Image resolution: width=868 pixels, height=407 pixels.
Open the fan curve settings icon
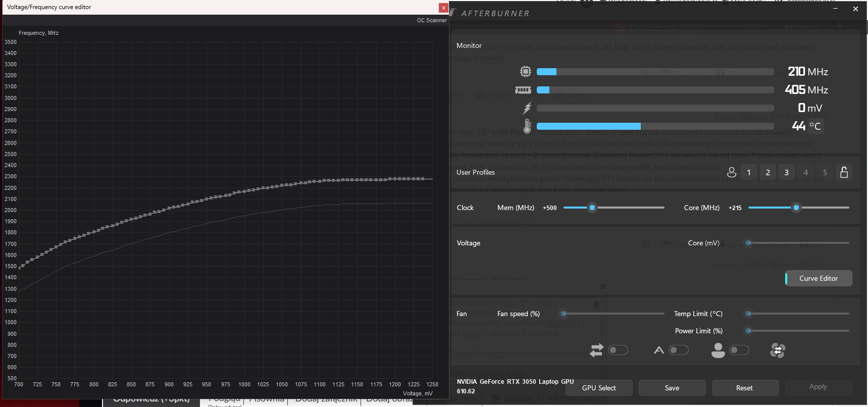pyautogui.click(x=778, y=350)
